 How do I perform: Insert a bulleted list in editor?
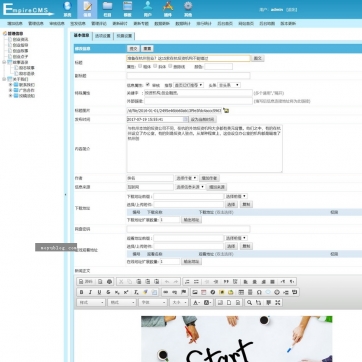pos(196,282)
